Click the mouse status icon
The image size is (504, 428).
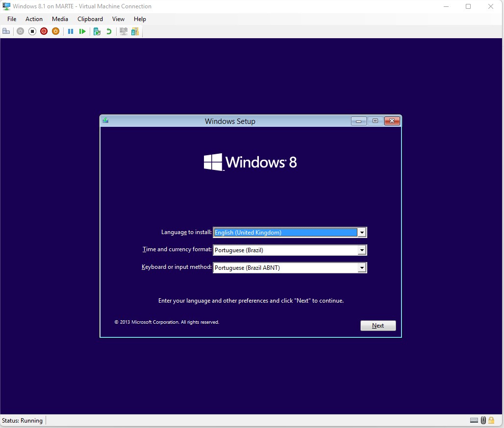[483, 420]
